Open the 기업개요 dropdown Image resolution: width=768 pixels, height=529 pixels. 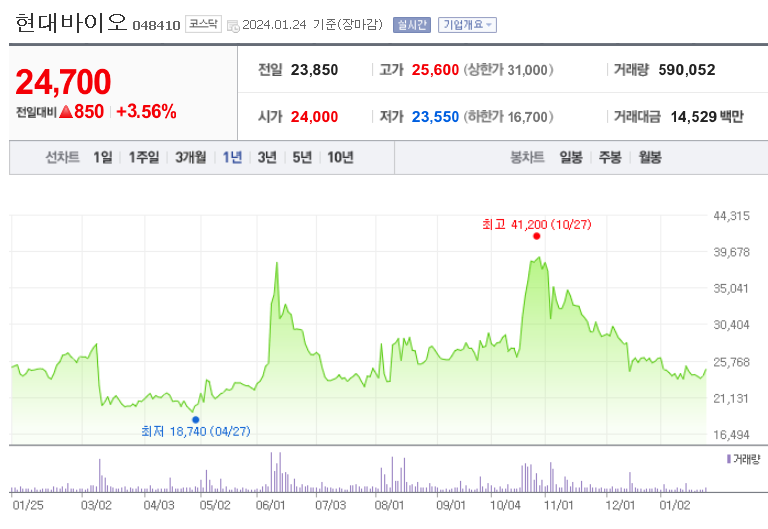point(467,25)
